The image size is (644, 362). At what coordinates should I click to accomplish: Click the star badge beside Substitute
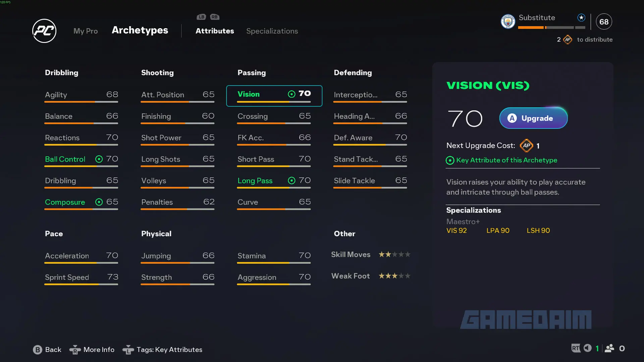581,17
